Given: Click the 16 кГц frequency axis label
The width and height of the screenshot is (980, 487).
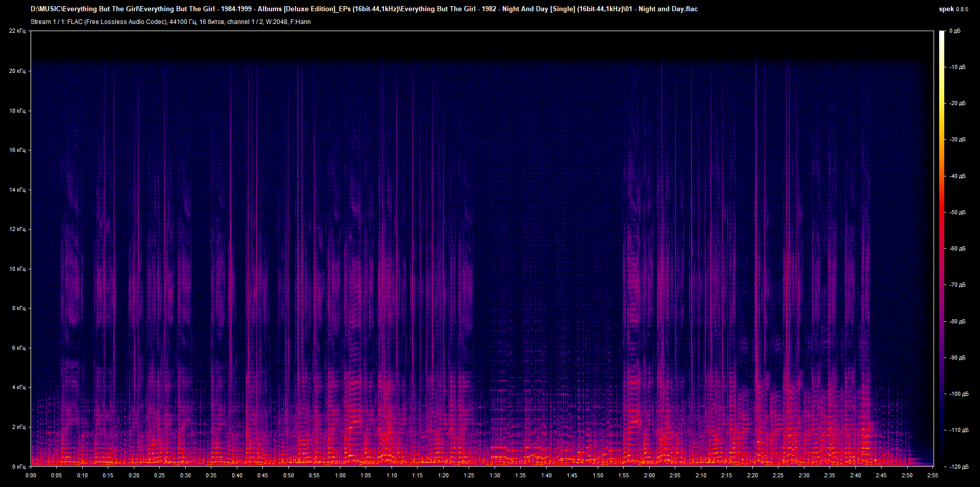Looking at the screenshot, I should [17, 150].
